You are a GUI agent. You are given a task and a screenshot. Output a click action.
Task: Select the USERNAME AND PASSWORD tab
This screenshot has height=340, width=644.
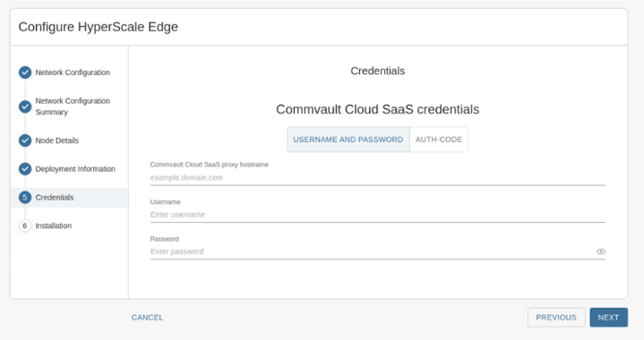click(348, 140)
